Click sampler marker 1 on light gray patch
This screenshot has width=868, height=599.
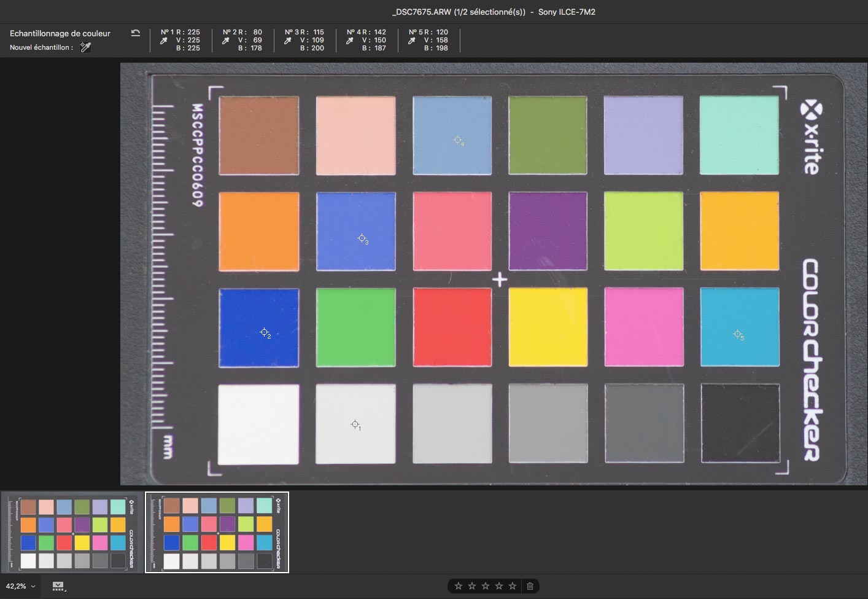click(355, 425)
